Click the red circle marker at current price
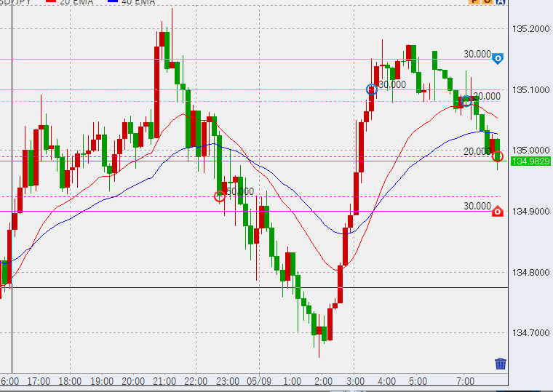Viewport: 553px width, 392px height. coord(498,156)
